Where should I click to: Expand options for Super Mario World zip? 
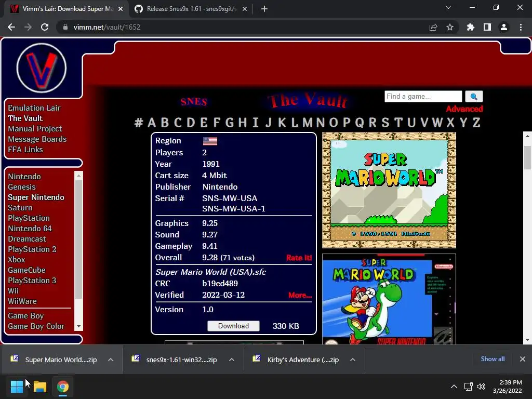[111, 360]
